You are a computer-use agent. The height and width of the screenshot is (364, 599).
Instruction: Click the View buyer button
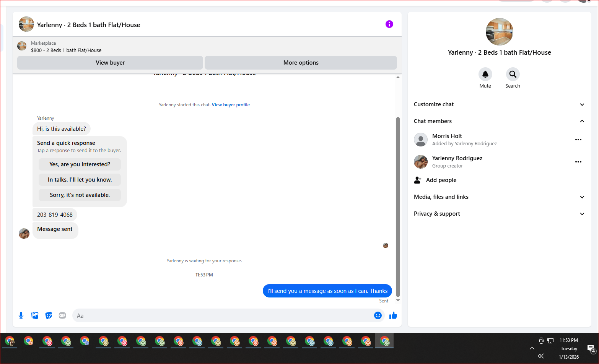pos(110,63)
